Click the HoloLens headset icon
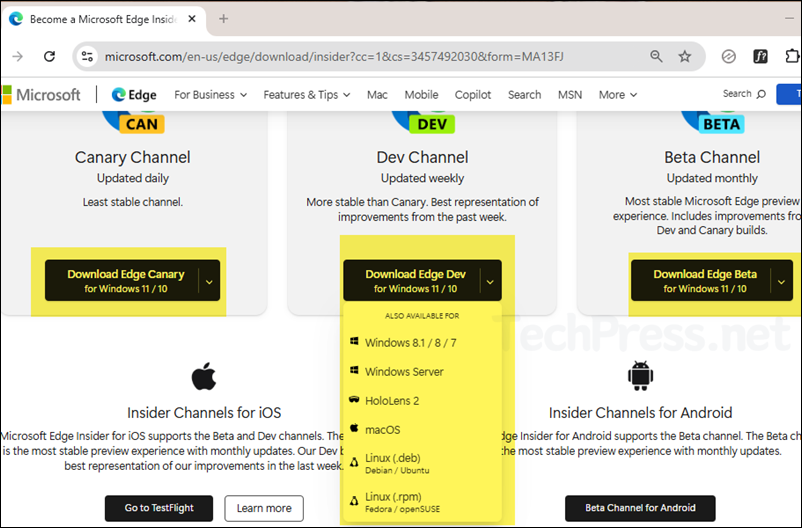The height and width of the screenshot is (528, 802). (x=354, y=400)
